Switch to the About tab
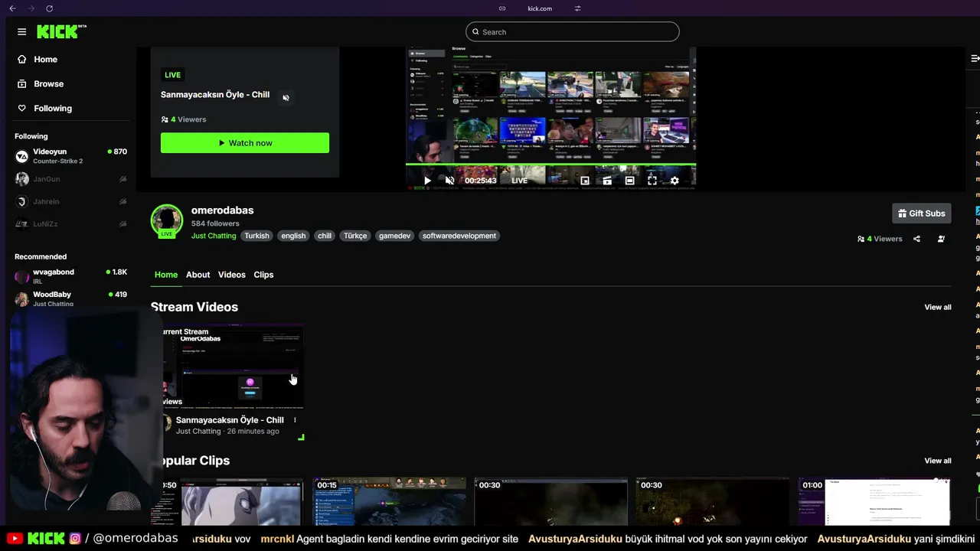980x551 pixels. click(x=198, y=275)
